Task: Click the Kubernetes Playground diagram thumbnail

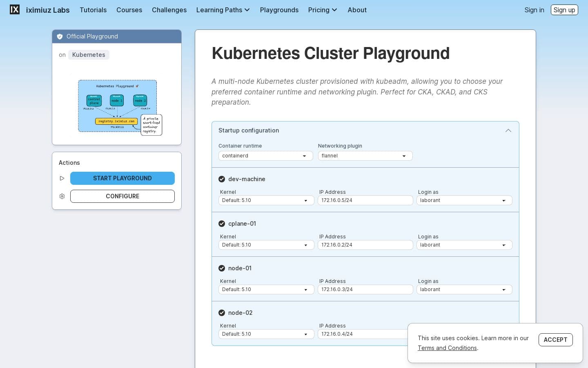Action: point(117,105)
